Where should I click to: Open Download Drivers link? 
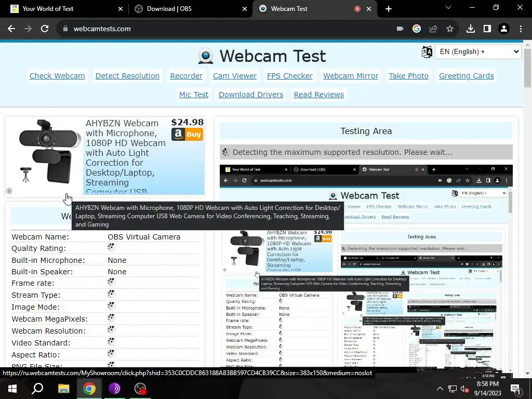(251, 95)
